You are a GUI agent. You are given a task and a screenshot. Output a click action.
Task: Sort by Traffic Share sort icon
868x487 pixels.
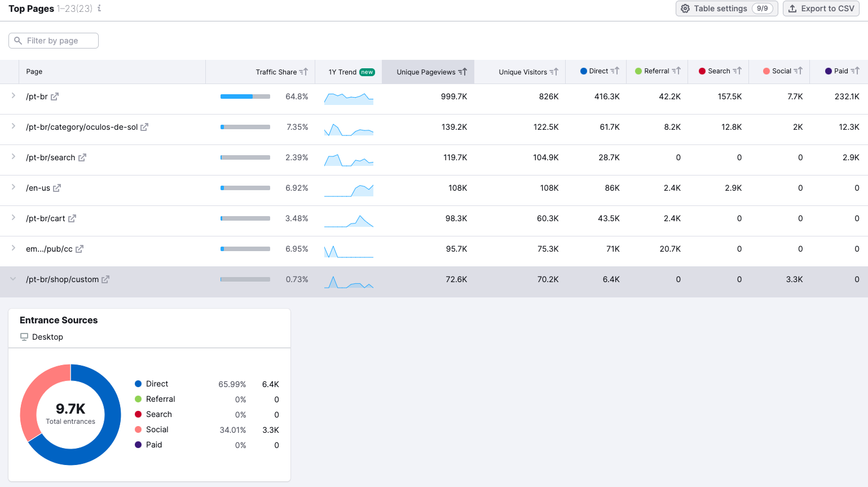303,72
